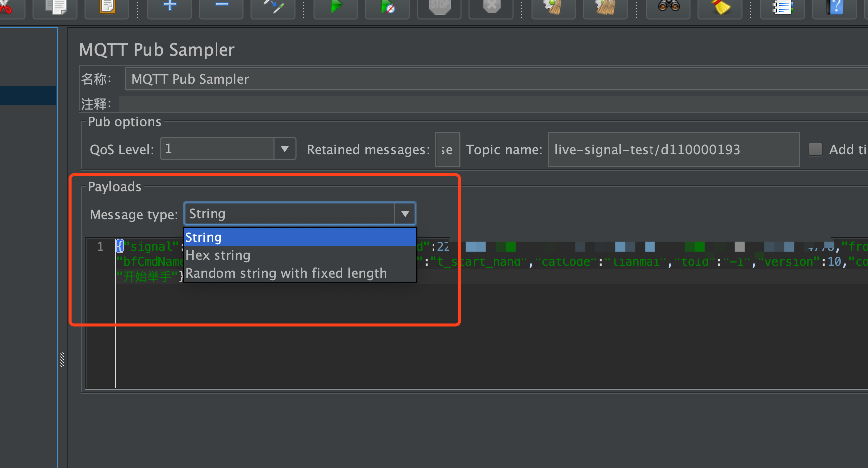Open the QoS Level dropdown
868x468 pixels.
(284, 149)
